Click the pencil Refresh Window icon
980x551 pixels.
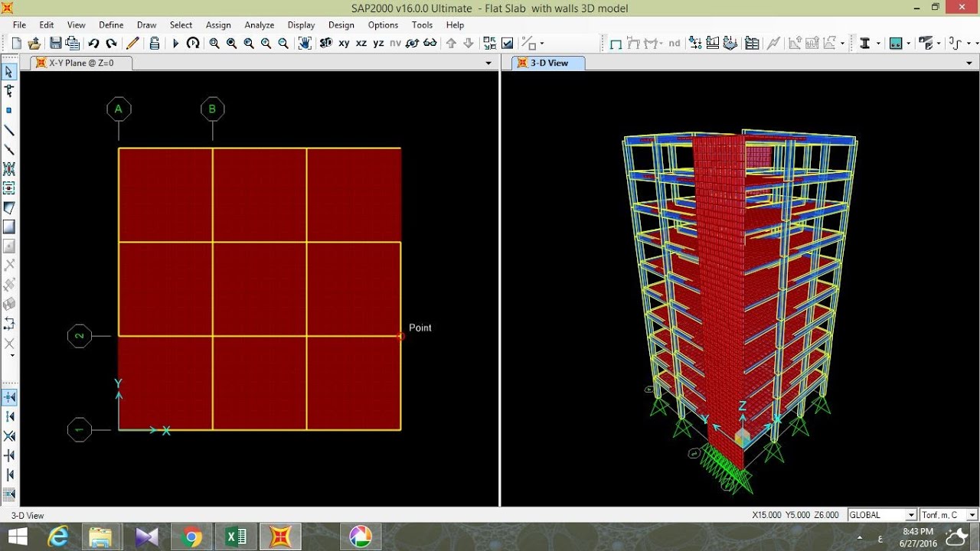[x=132, y=44]
